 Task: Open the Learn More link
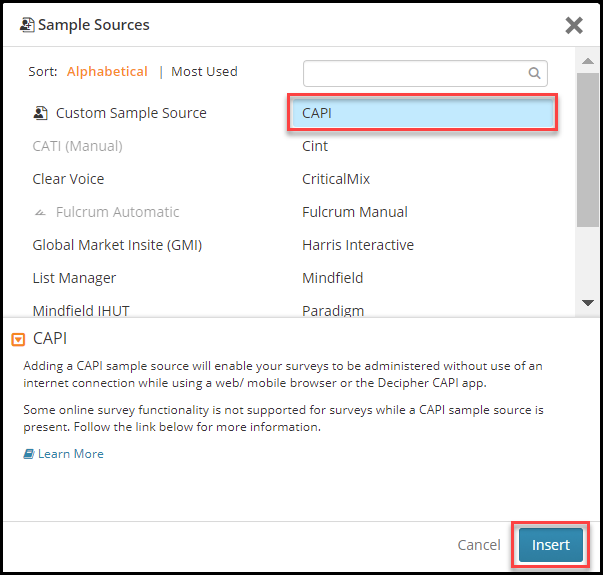[70, 454]
